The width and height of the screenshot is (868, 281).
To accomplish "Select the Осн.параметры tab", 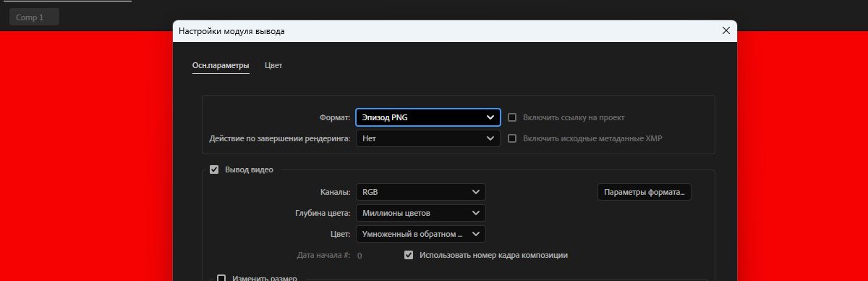I will pos(221,65).
